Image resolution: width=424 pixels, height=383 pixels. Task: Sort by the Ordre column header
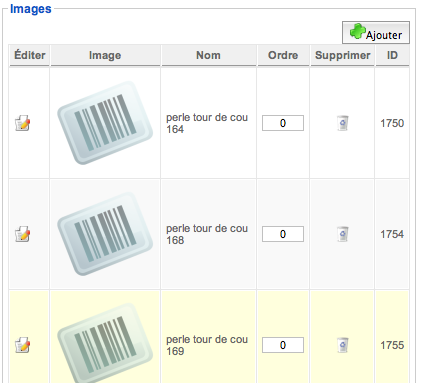pyautogui.click(x=283, y=55)
